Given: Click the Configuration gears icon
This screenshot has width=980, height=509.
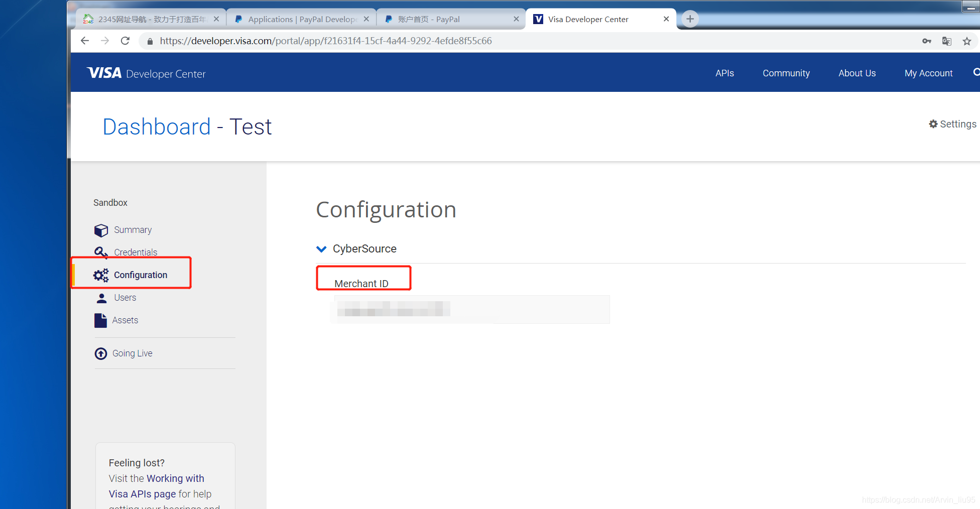Looking at the screenshot, I should [x=101, y=275].
